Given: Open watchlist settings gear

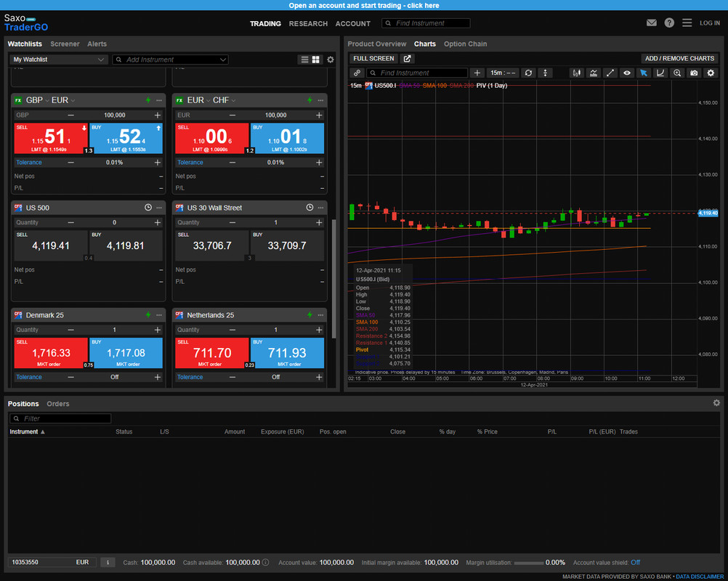Looking at the screenshot, I should coord(330,60).
